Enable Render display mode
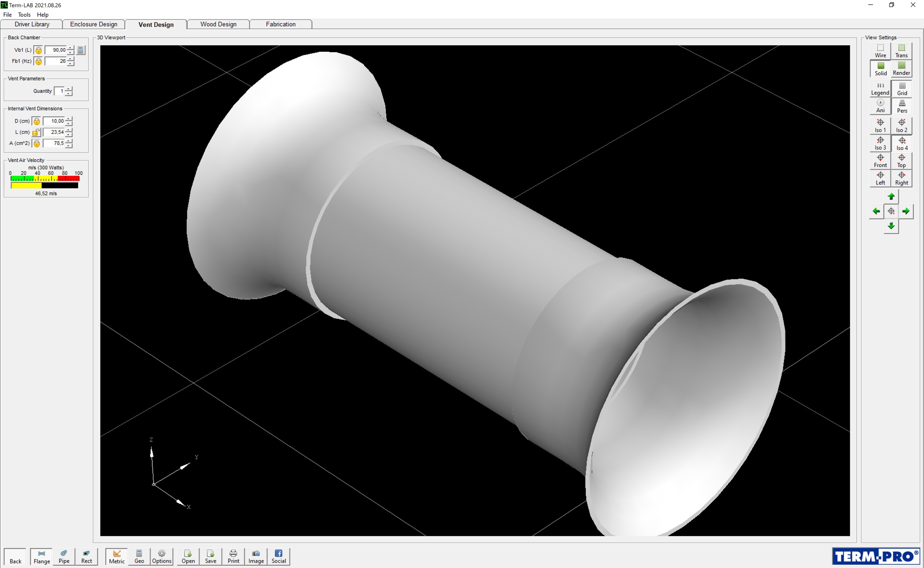 click(901, 69)
